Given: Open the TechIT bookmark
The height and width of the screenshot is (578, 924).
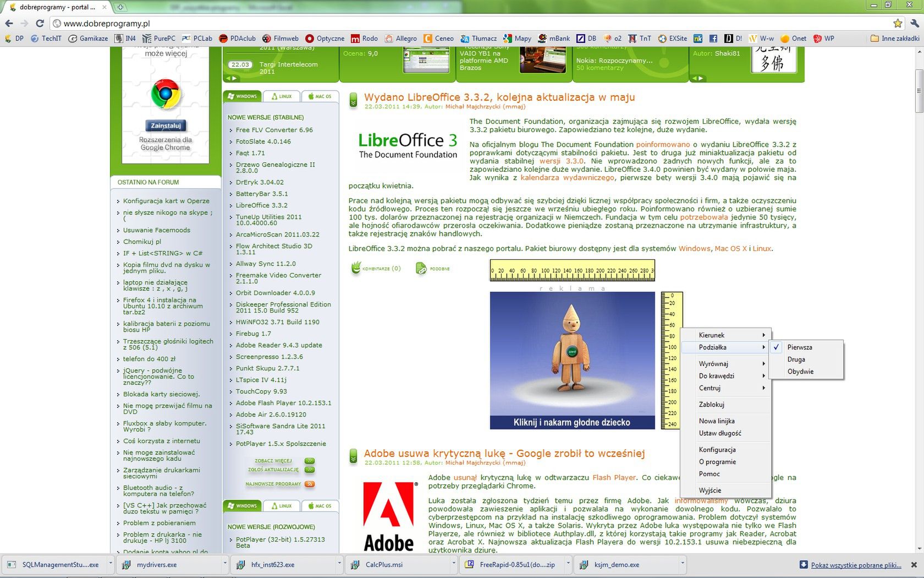Looking at the screenshot, I should (x=46, y=39).
